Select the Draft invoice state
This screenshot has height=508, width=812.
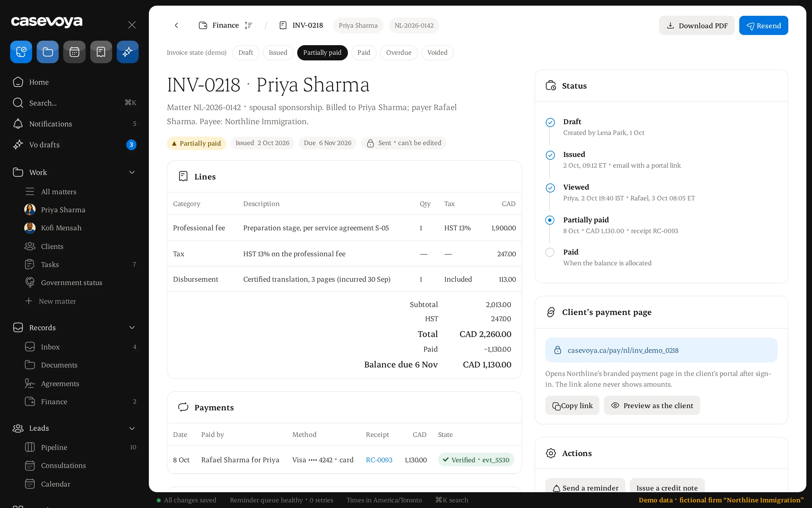coord(246,52)
